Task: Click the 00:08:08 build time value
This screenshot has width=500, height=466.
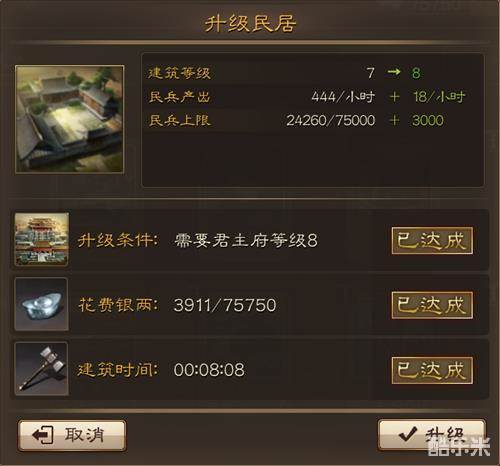Action: [209, 370]
